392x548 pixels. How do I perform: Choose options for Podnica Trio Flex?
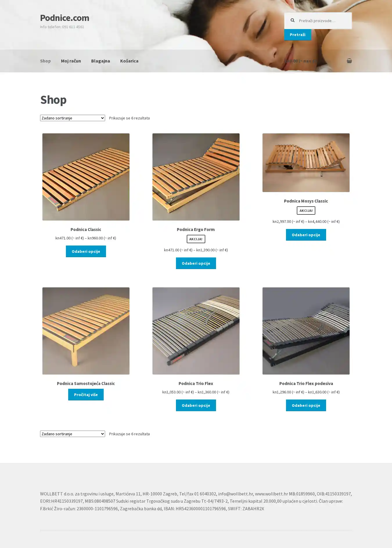pos(196,405)
